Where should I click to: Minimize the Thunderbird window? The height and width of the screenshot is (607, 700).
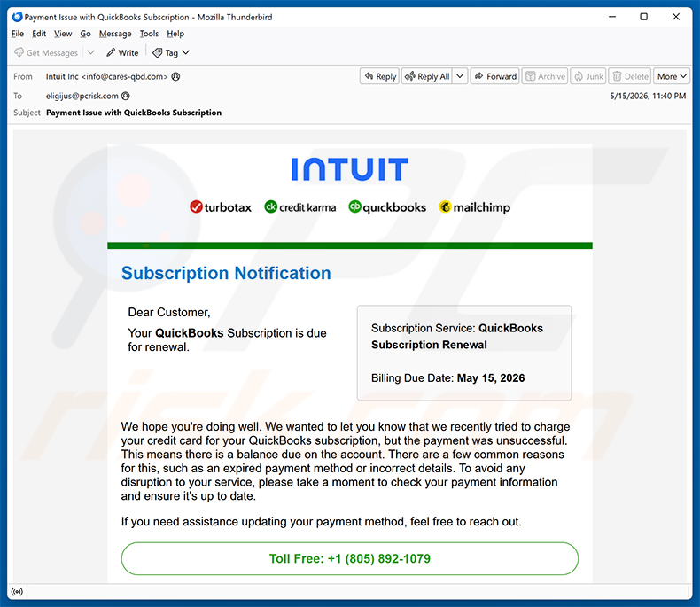[612, 17]
